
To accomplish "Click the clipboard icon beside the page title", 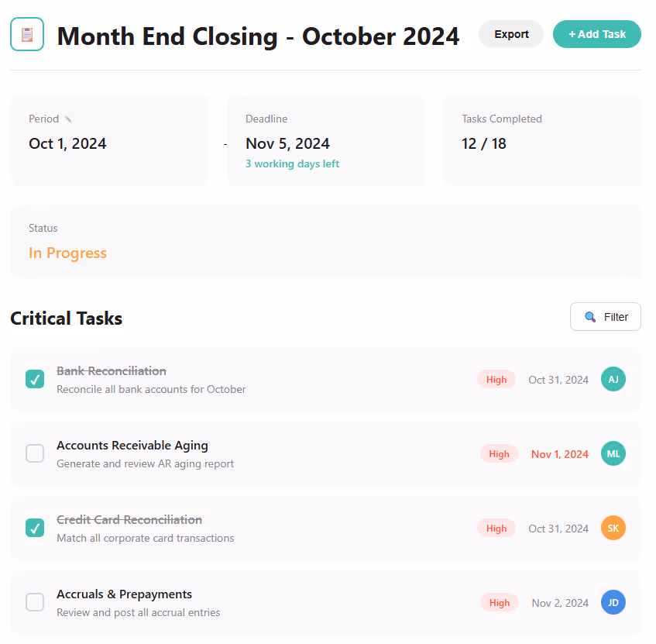I will tap(27, 34).
